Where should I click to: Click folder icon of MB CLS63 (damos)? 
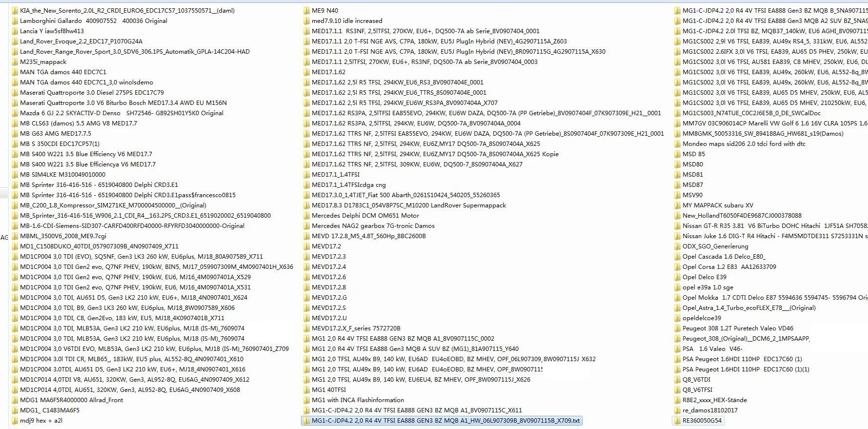point(15,123)
